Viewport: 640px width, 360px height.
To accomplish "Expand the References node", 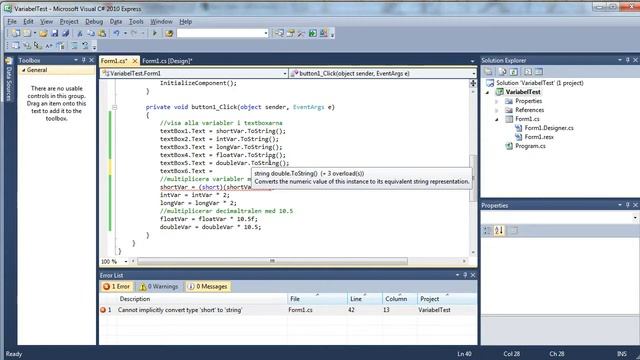I will (497, 110).
